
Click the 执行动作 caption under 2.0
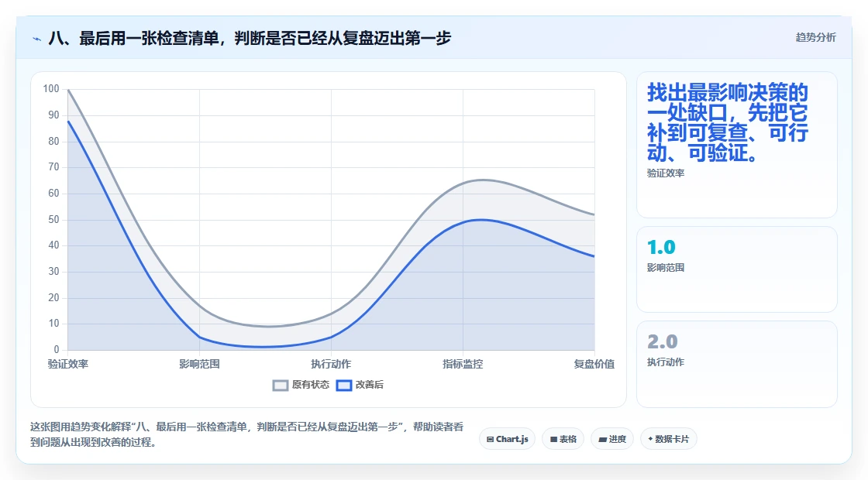(666, 362)
